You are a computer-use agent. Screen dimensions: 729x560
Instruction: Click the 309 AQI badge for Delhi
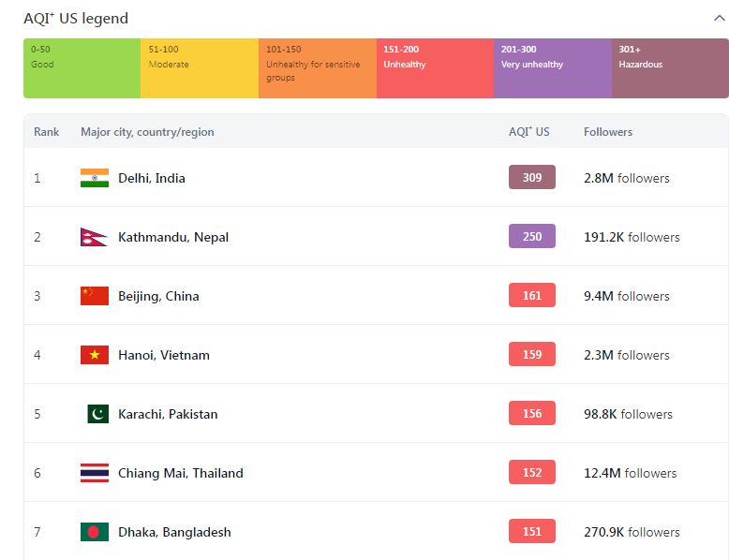(x=532, y=177)
